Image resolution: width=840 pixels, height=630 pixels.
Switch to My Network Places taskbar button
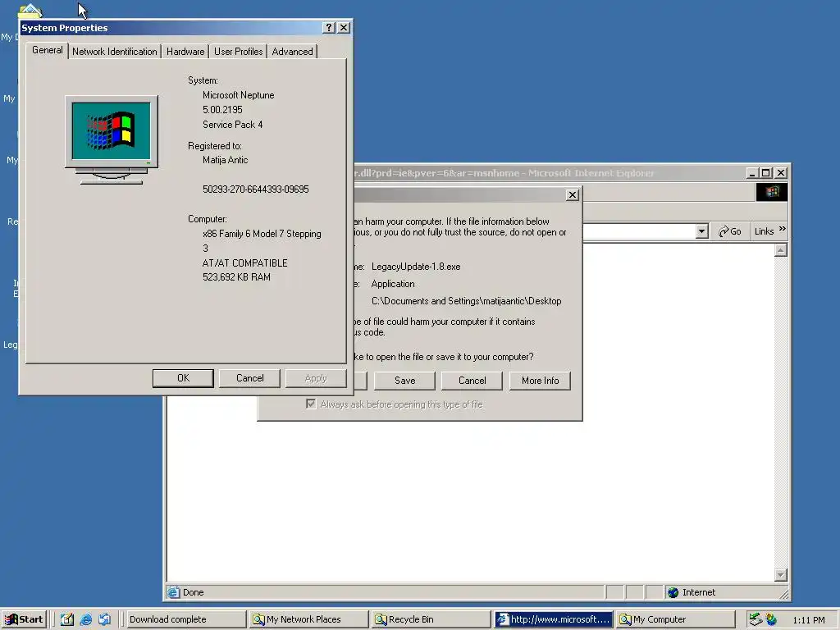click(x=308, y=619)
